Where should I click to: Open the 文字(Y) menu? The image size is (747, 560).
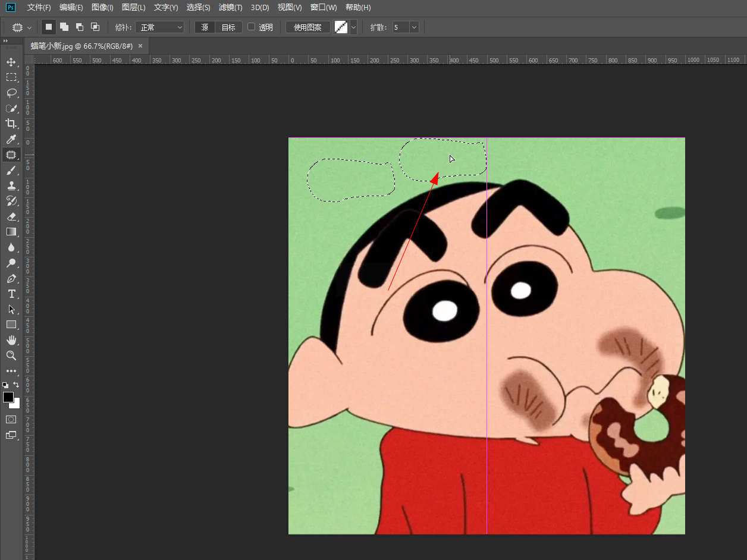(166, 7)
